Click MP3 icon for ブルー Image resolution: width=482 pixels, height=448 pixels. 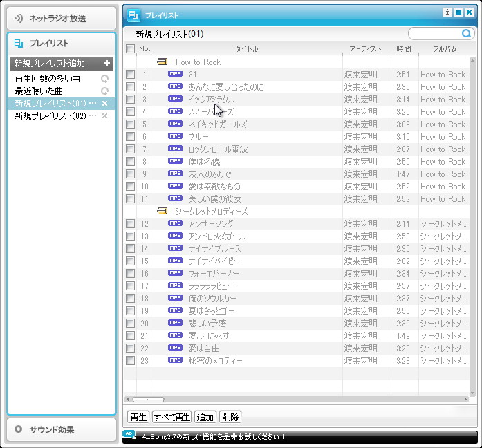pyautogui.click(x=175, y=136)
